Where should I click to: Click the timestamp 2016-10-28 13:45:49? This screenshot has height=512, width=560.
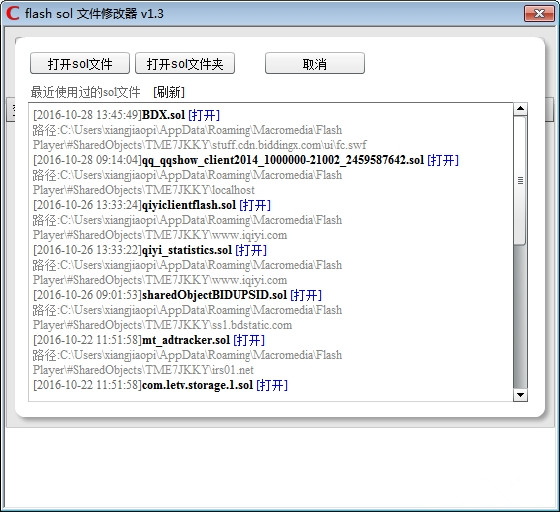click(88, 115)
